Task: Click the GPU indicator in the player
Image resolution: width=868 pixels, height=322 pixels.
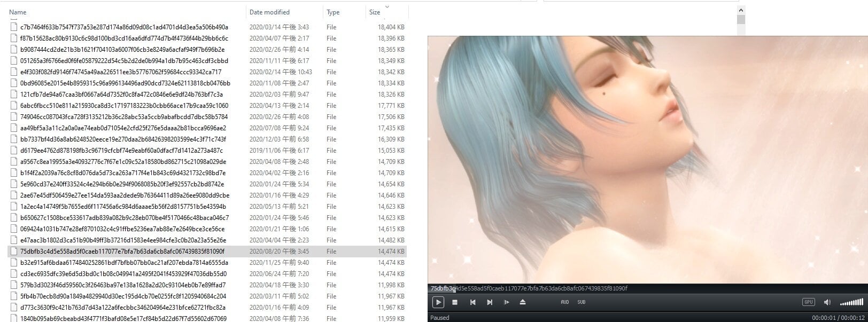Action: (x=809, y=302)
